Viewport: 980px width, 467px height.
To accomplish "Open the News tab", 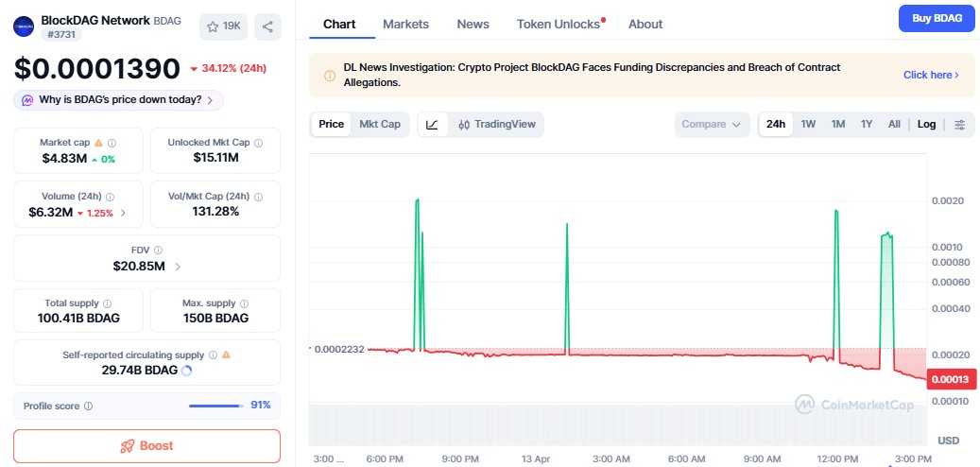I will coord(473,25).
